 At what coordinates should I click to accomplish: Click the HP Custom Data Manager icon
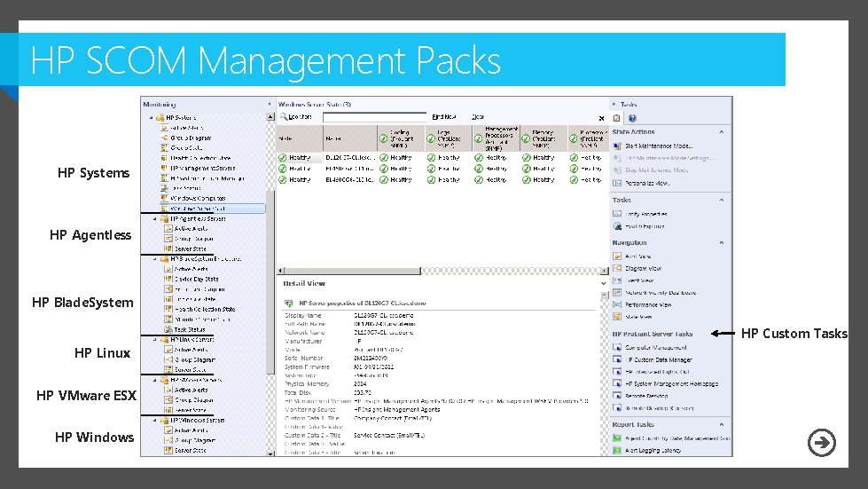point(617,359)
